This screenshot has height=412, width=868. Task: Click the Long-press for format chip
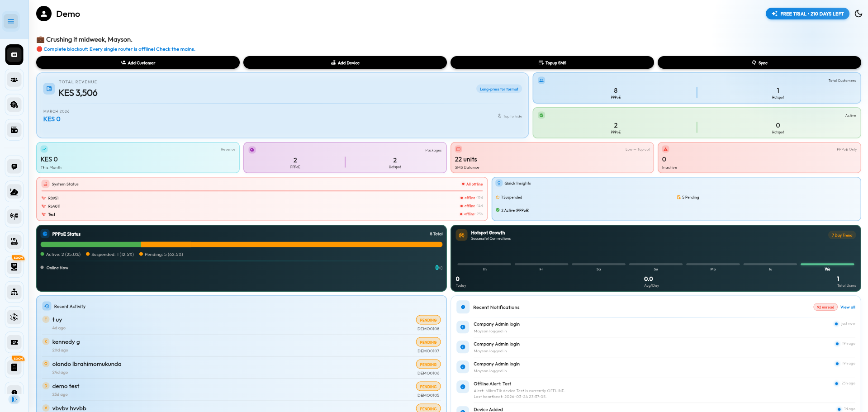[x=499, y=89]
